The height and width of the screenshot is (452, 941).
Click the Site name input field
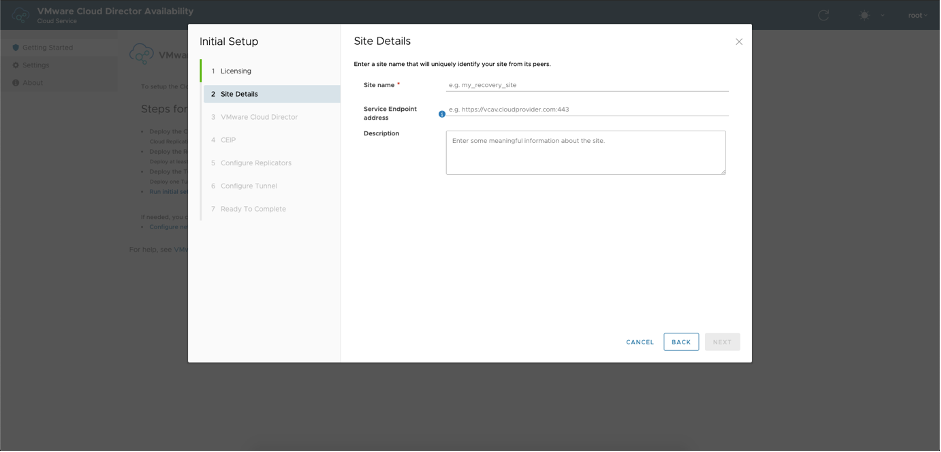tap(587, 85)
